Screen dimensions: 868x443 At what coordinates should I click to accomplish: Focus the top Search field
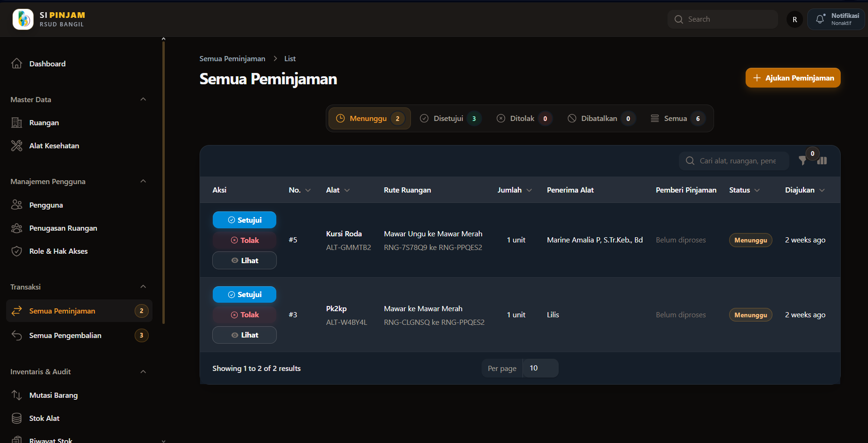[723, 19]
